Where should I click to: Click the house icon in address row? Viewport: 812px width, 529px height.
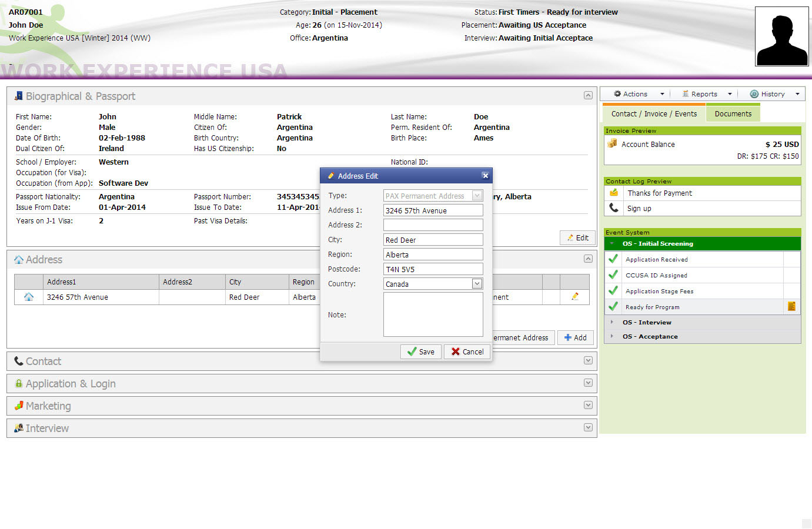point(28,297)
